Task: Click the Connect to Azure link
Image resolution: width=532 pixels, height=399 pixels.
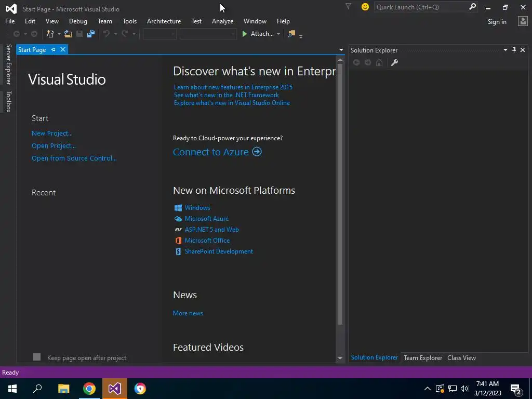Action: [x=211, y=152]
